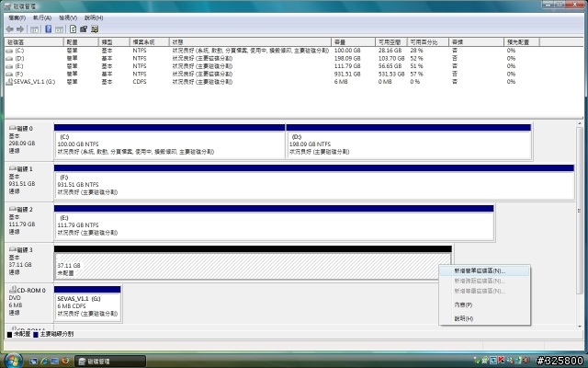588x368 pixels.
Task: Click the '57 %' free percentage cell
Action: pyautogui.click(x=416, y=75)
